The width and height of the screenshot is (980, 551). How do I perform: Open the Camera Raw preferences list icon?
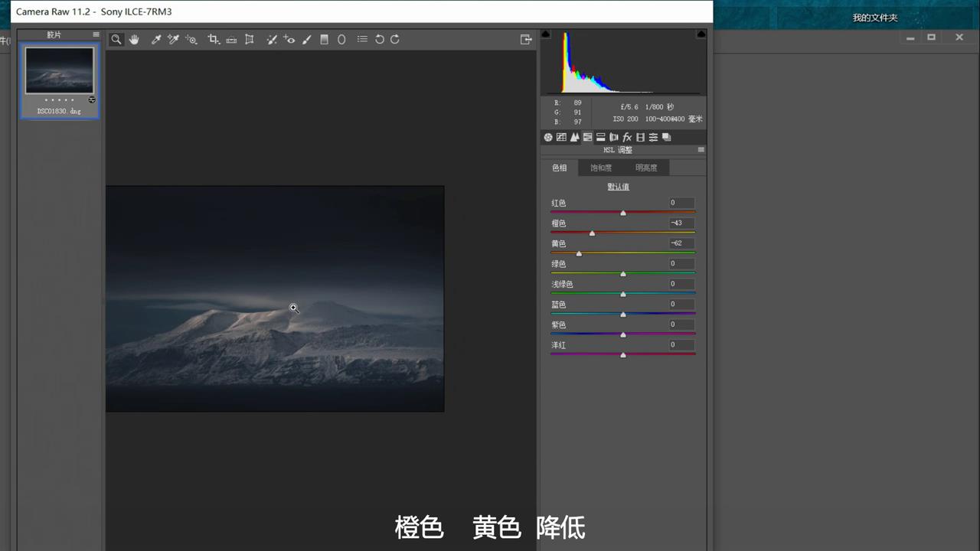[362, 39]
